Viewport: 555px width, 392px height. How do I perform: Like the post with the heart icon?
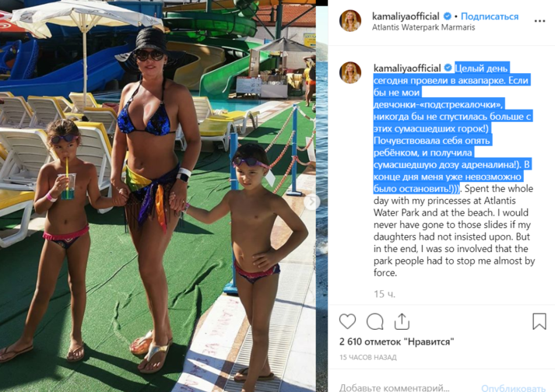pos(347,321)
